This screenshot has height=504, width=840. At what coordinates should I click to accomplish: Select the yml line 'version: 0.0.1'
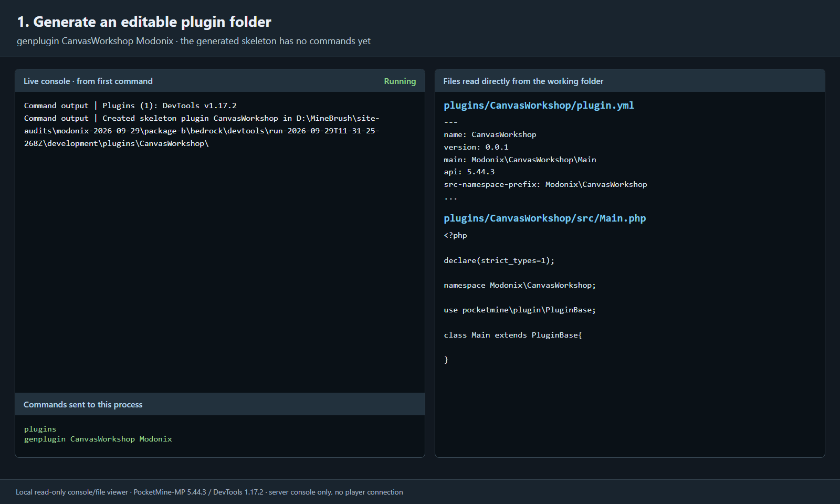coord(476,147)
